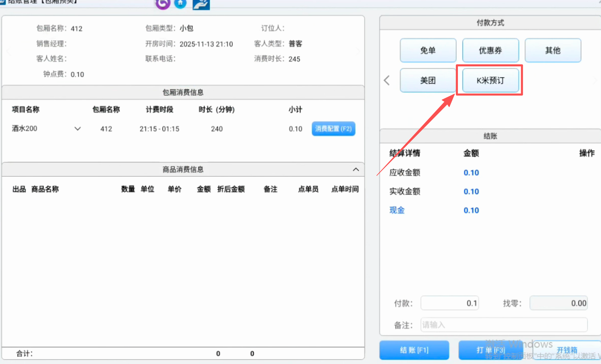Expand the 酒水200 project dropdown

tap(77, 129)
